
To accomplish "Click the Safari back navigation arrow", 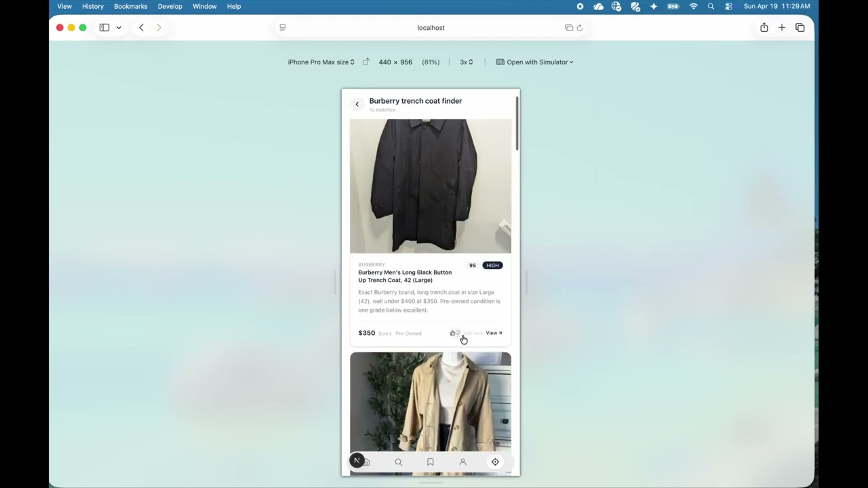I will point(141,28).
